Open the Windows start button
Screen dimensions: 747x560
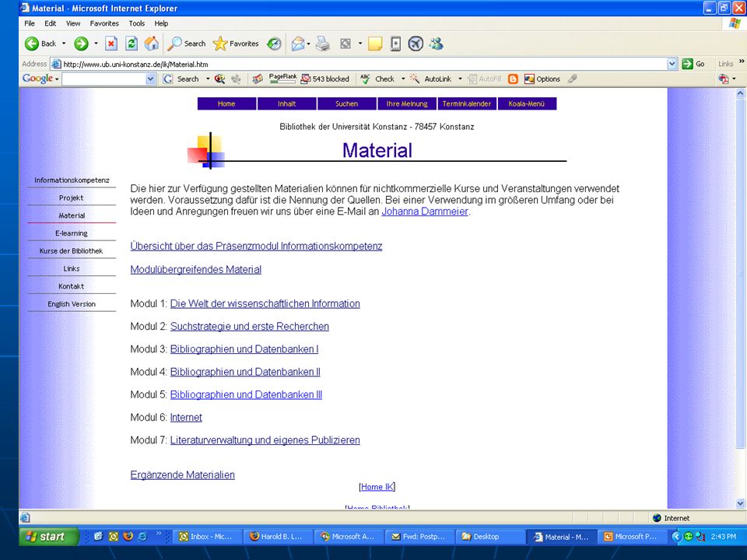pos(48,537)
